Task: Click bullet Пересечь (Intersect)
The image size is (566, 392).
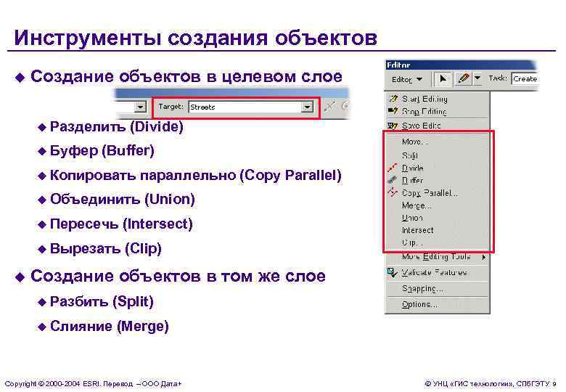Action: pos(121,224)
